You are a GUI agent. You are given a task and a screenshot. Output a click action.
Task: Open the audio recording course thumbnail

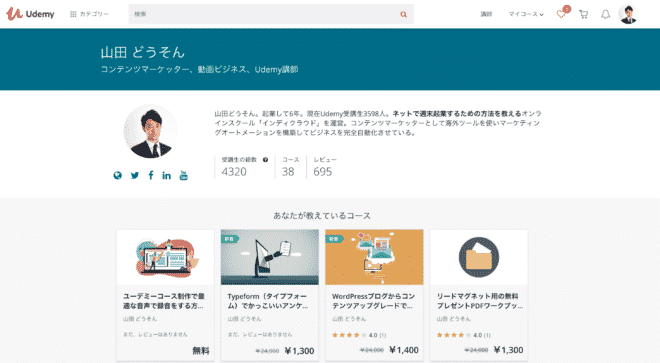point(165,257)
